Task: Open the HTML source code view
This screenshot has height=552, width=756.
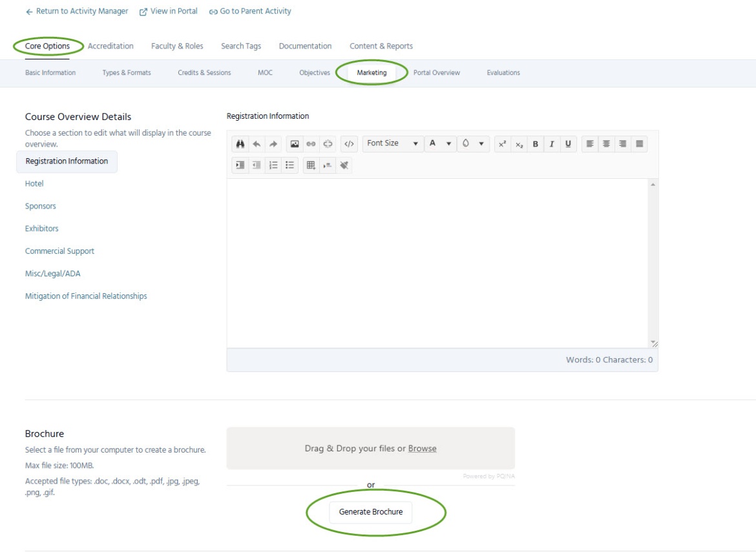Action: tap(349, 144)
